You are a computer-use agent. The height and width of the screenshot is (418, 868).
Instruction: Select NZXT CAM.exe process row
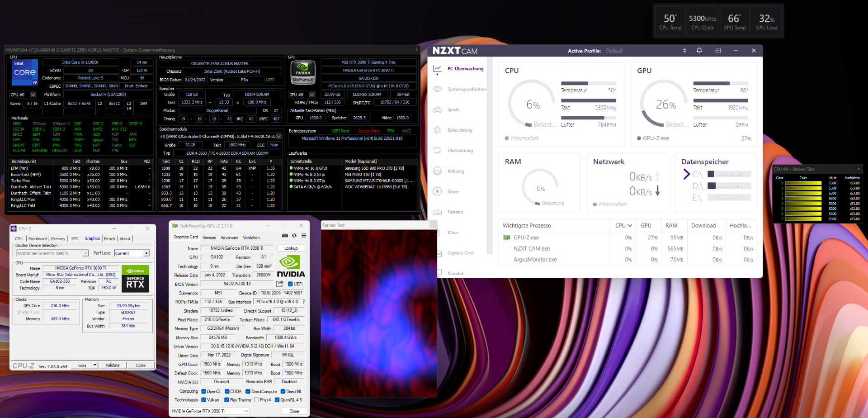point(628,248)
